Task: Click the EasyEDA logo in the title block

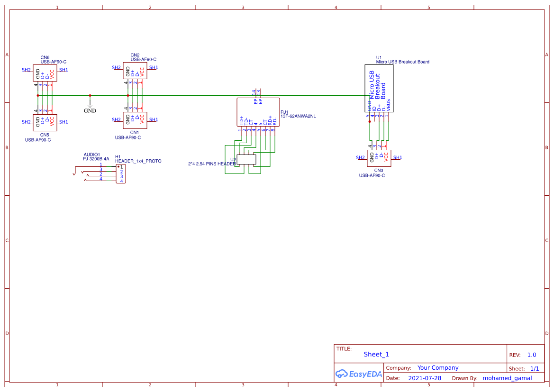Action: pyautogui.click(x=359, y=374)
